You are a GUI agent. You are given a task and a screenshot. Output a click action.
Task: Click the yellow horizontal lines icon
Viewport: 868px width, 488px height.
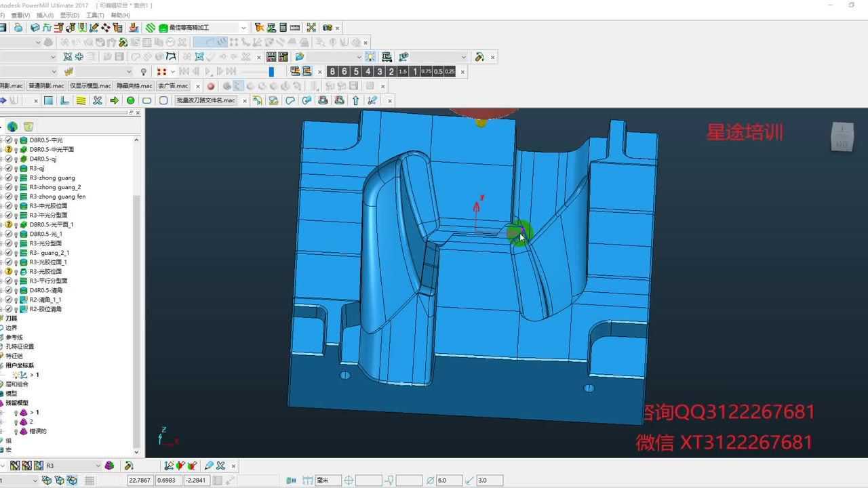[x=81, y=100]
